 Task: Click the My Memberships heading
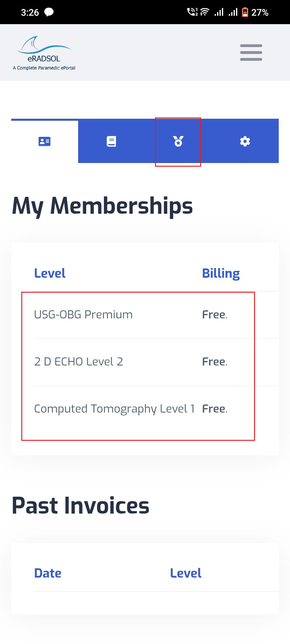pos(102,206)
